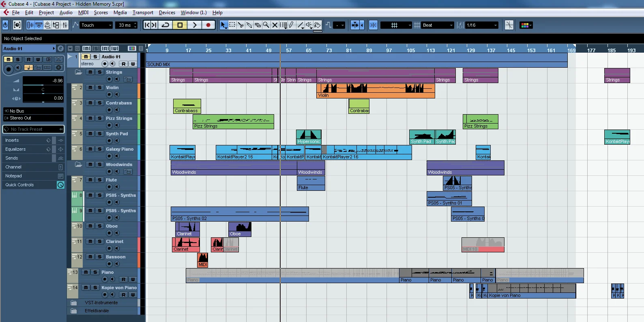Open the Quick Controls inspector section
Screen dimensions: 644x322
pos(34,185)
